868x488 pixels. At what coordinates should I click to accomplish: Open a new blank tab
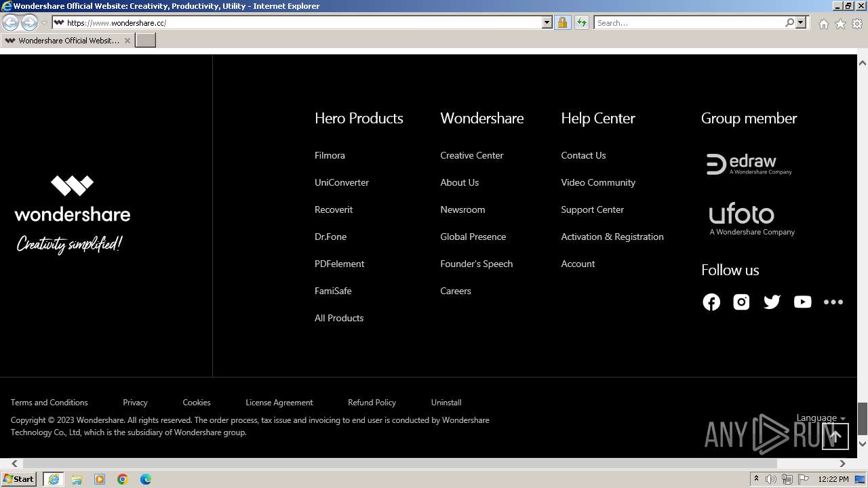[x=145, y=41]
